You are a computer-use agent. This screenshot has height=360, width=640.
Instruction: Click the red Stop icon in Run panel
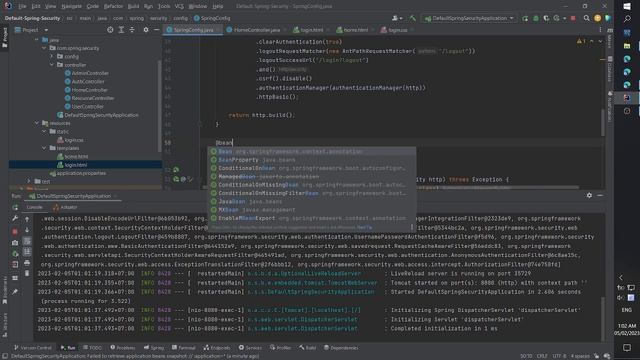click(15, 231)
